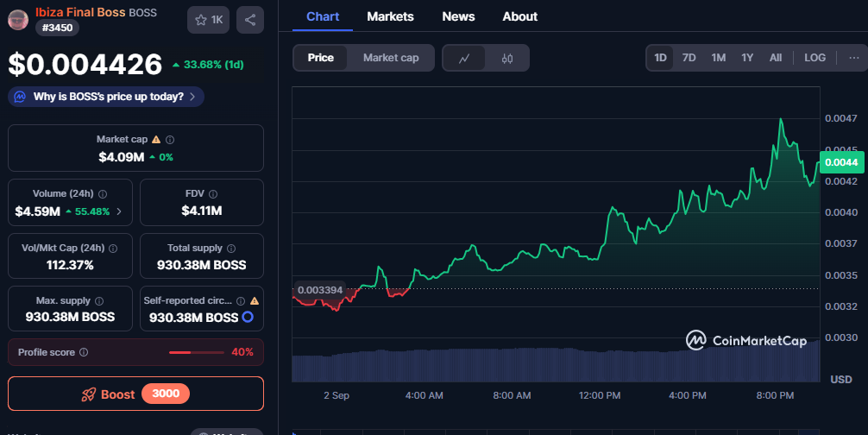Click the 0.0044 current price tag
Image resolution: width=868 pixels, height=435 pixels.
(841, 162)
